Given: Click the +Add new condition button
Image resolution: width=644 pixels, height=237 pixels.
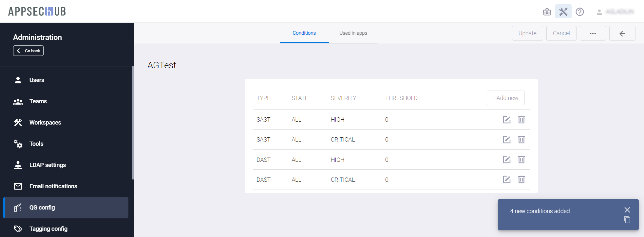Looking at the screenshot, I should [505, 98].
